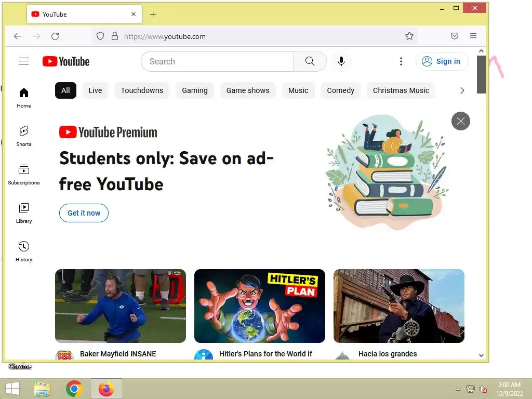Select the Christmas Music chip

tap(401, 90)
